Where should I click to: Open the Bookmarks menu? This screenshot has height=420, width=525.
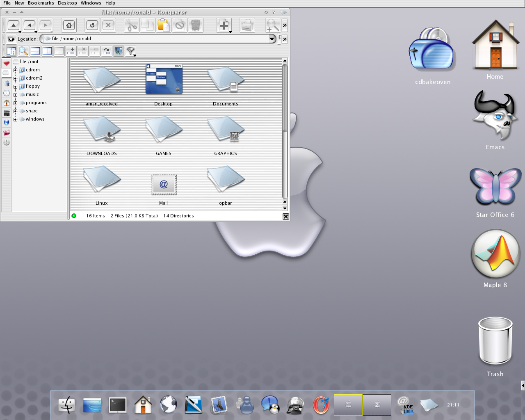41,3
